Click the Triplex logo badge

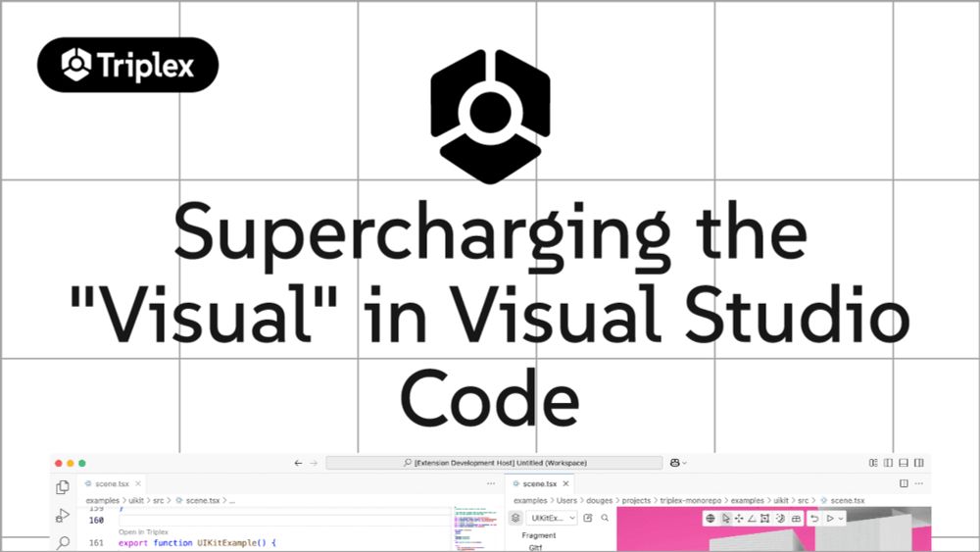128,65
